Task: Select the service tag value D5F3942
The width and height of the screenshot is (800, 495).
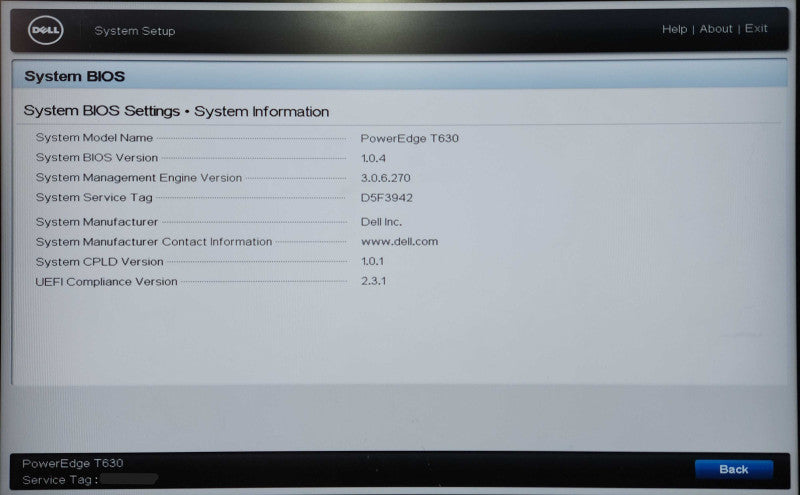Action: coord(386,197)
